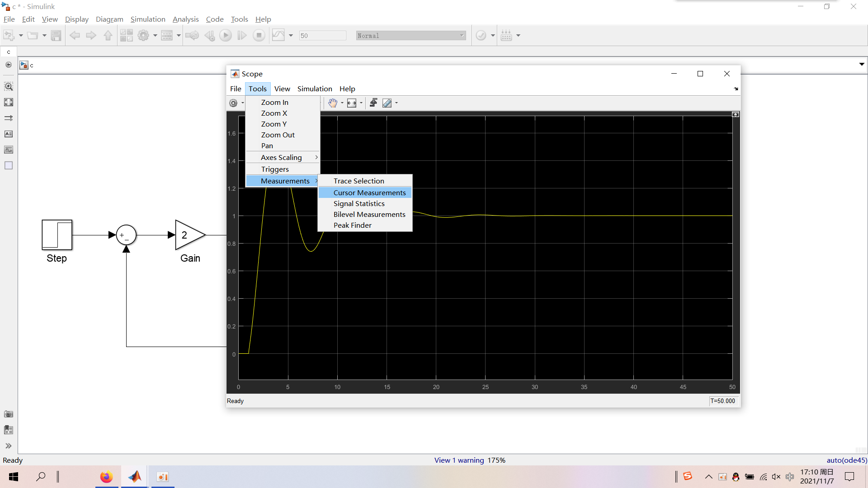Open Model Configuration Parameters gear icon

(x=143, y=35)
